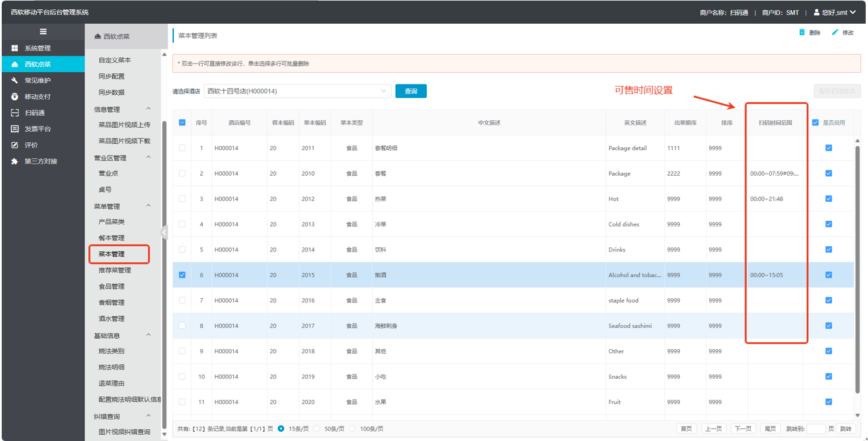
Task: Click the 修改 pencil icon
Action: pyautogui.click(x=835, y=32)
